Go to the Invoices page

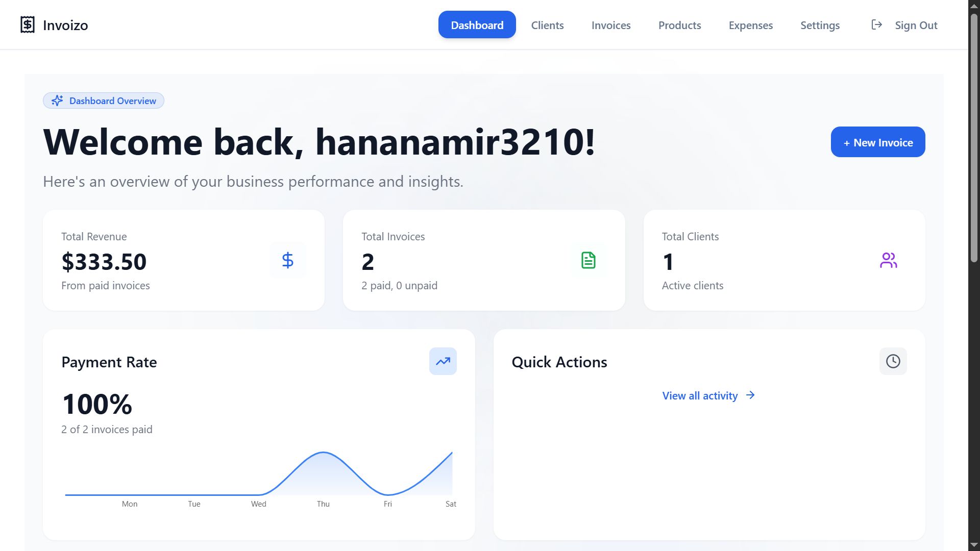pyautogui.click(x=611, y=25)
